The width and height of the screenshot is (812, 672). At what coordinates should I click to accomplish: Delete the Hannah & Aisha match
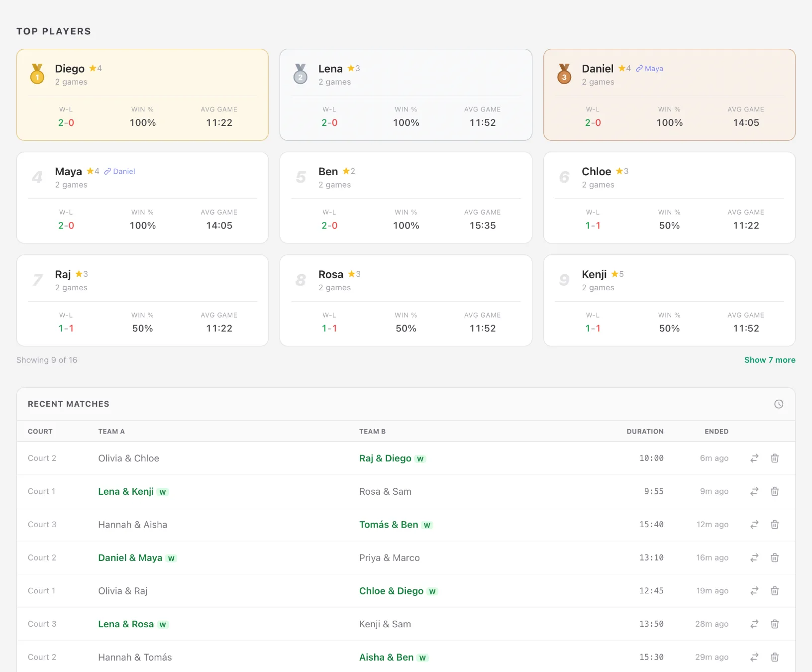[775, 525]
